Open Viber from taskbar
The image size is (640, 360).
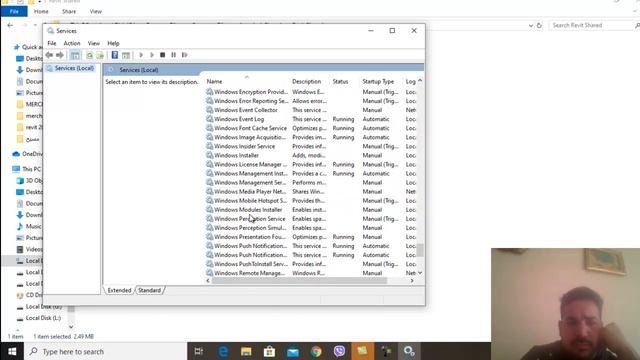pos(339,351)
